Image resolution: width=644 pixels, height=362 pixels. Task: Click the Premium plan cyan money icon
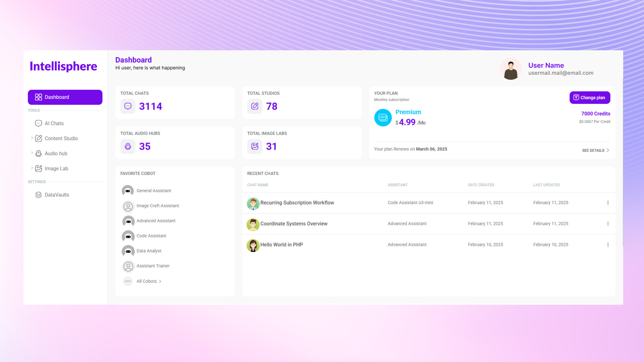[383, 118]
